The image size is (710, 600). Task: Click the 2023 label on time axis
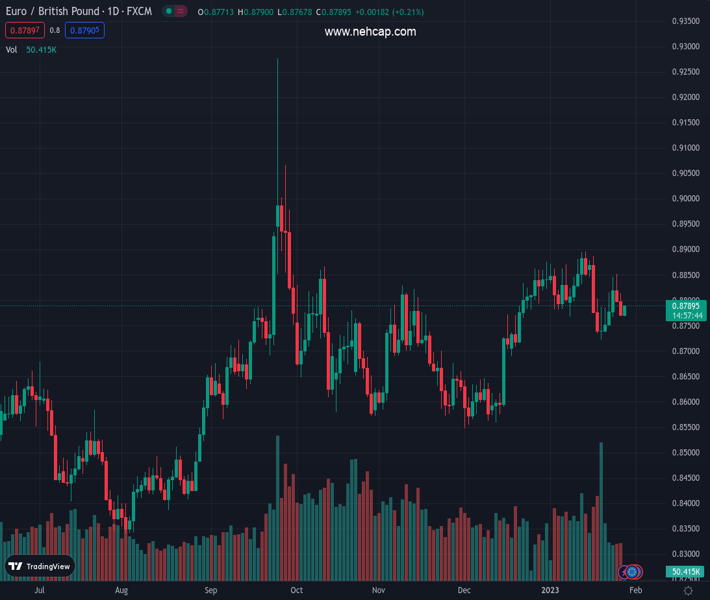point(550,590)
